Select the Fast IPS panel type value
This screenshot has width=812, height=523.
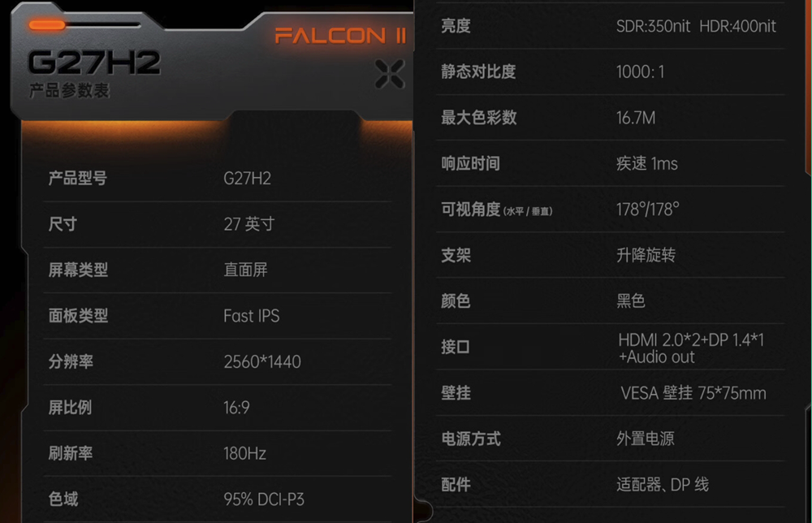click(251, 316)
